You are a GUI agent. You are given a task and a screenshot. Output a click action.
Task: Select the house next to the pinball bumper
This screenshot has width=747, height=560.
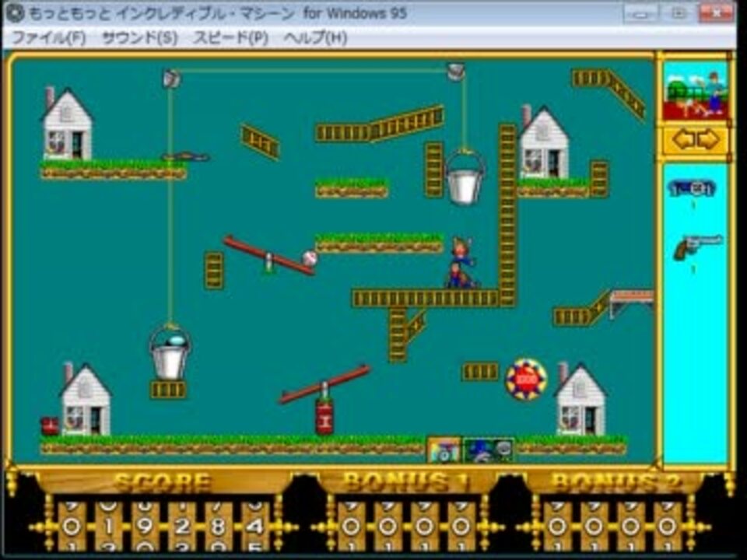click(580, 399)
